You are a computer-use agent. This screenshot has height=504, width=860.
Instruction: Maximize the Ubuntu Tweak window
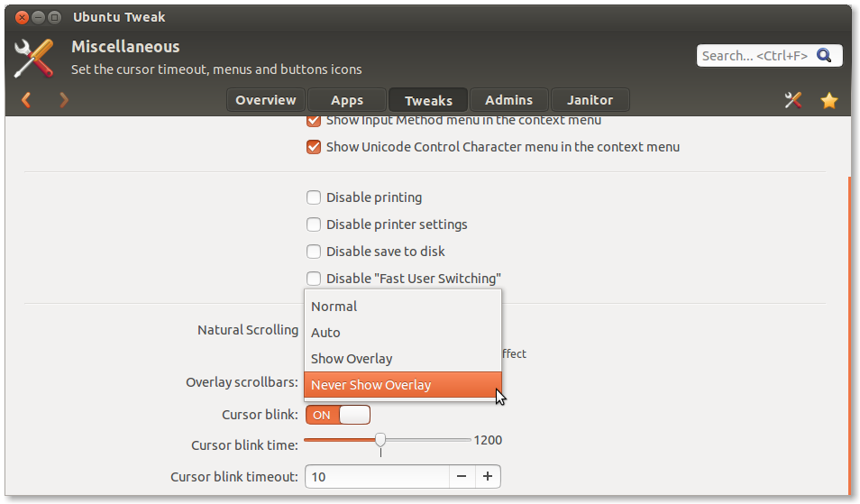click(54, 17)
